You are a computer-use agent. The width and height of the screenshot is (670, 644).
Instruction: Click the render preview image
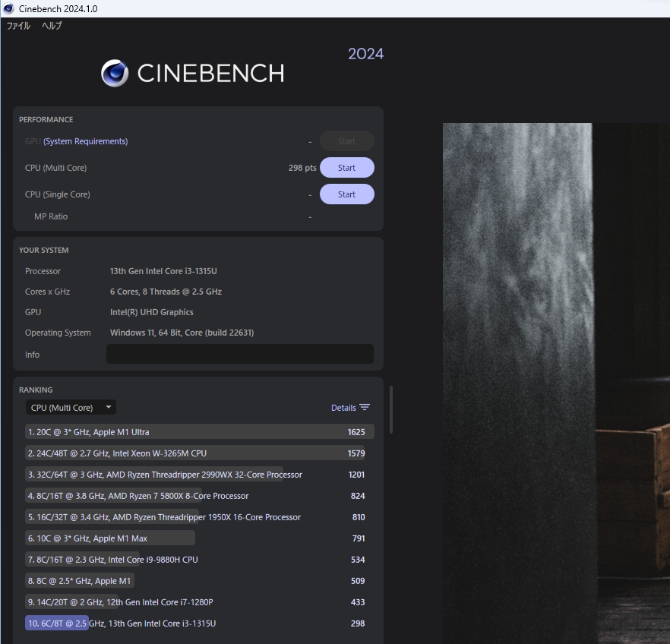click(x=556, y=383)
